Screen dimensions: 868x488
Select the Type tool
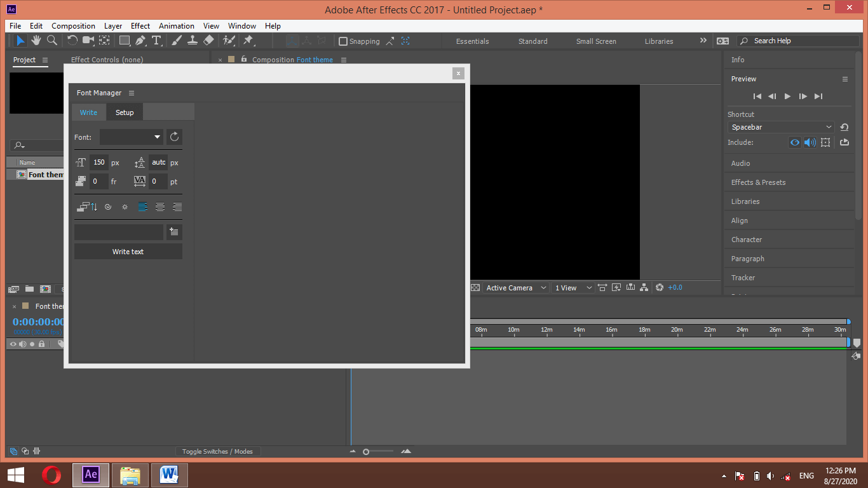click(x=158, y=40)
